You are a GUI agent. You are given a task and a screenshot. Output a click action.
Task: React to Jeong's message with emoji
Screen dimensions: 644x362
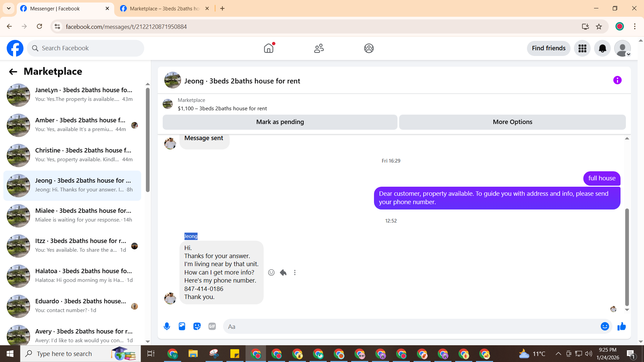[271, 273]
